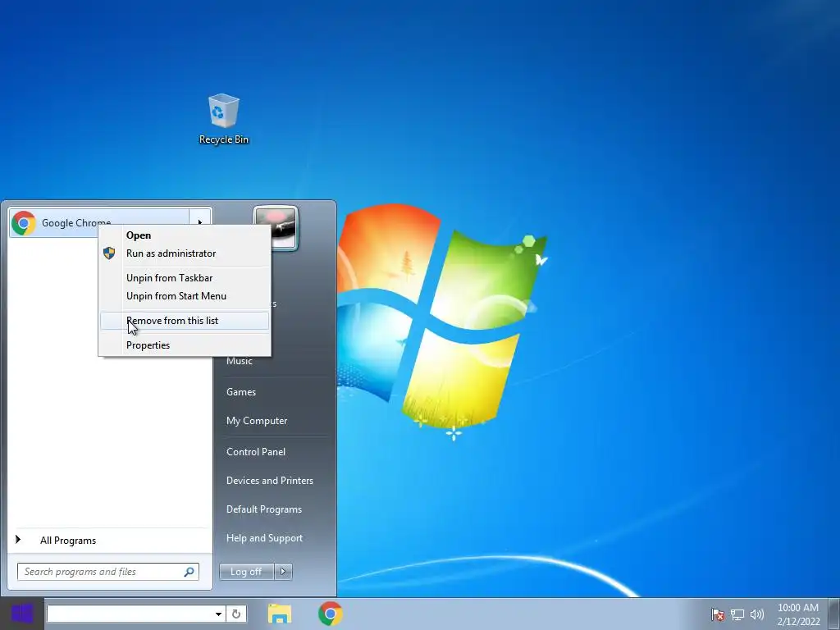This screenshot has height=630, width=840.
Task: Launch Chrome from the taskbar
Action: (x=331, y=614)
